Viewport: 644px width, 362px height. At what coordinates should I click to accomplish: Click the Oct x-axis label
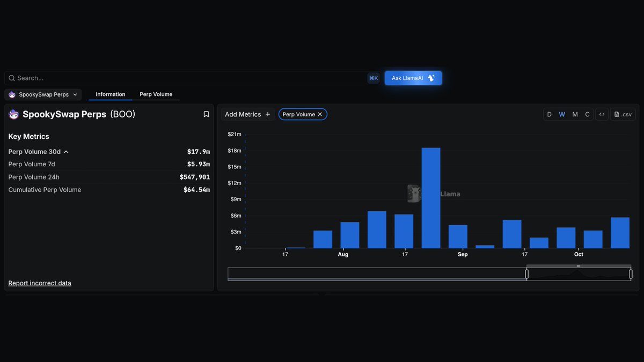tap(579, 254)
